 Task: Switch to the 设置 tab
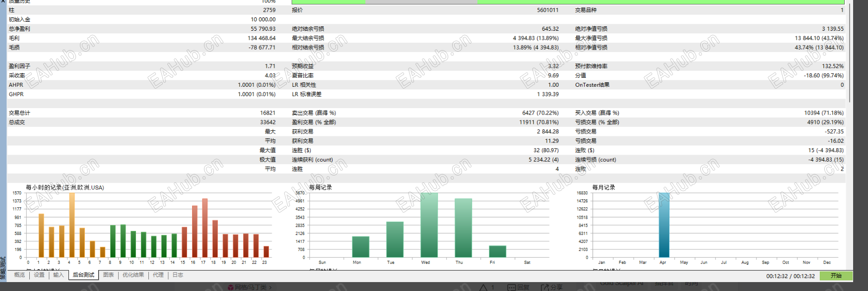click(39, 275)
